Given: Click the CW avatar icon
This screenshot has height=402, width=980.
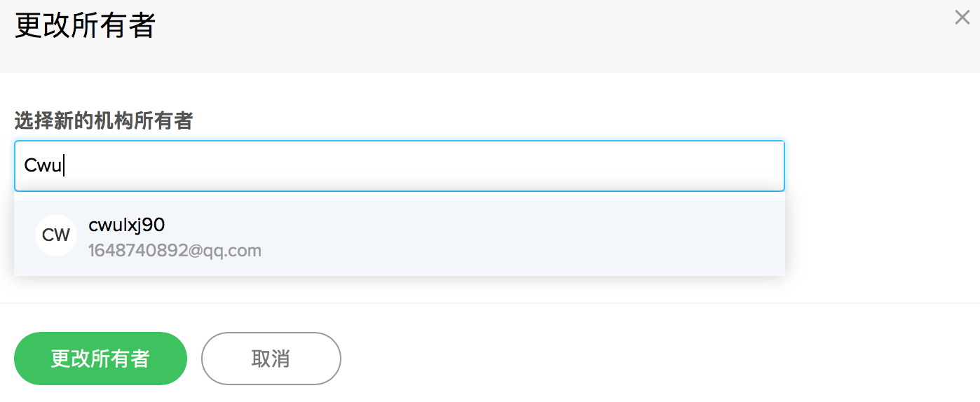Looking at the screenshot, I should tap(56, 235).
